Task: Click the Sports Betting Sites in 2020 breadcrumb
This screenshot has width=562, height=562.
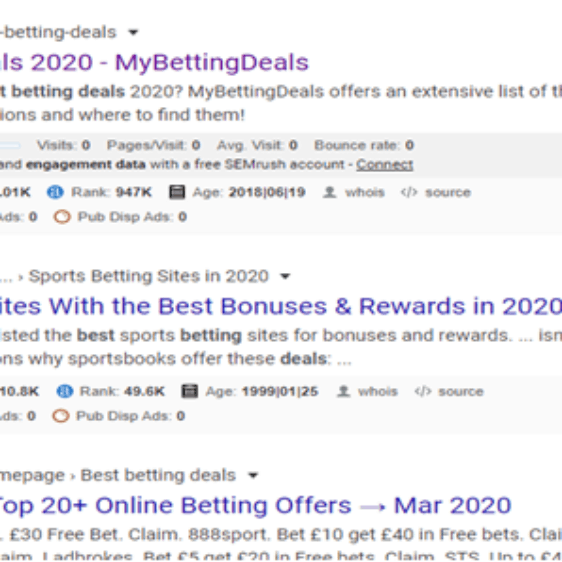Action: coord(149,276)
